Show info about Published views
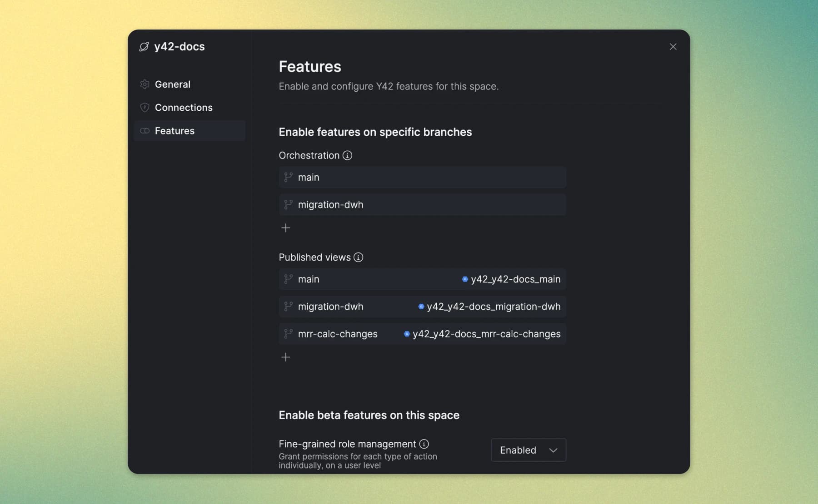Screen dimensions: 818x504 coord(359,257)
